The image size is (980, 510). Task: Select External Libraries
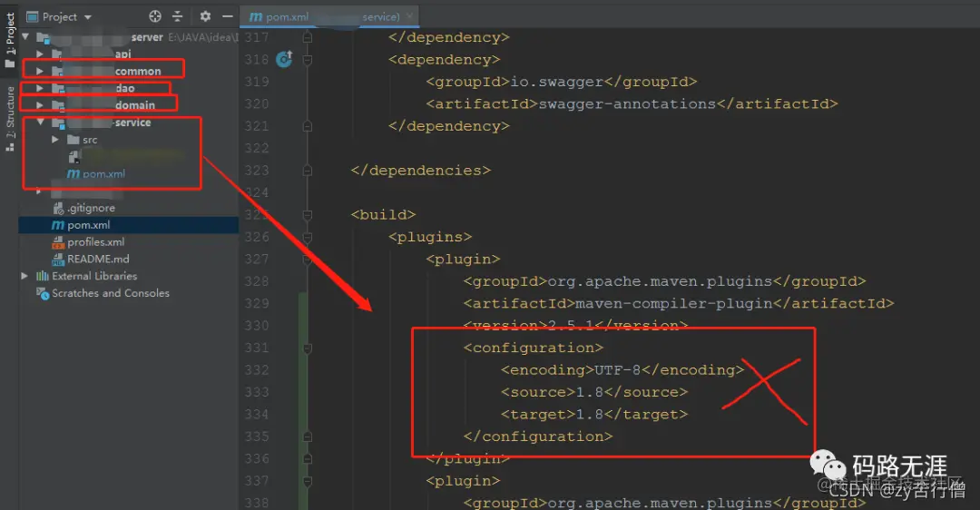pos(94,276)
